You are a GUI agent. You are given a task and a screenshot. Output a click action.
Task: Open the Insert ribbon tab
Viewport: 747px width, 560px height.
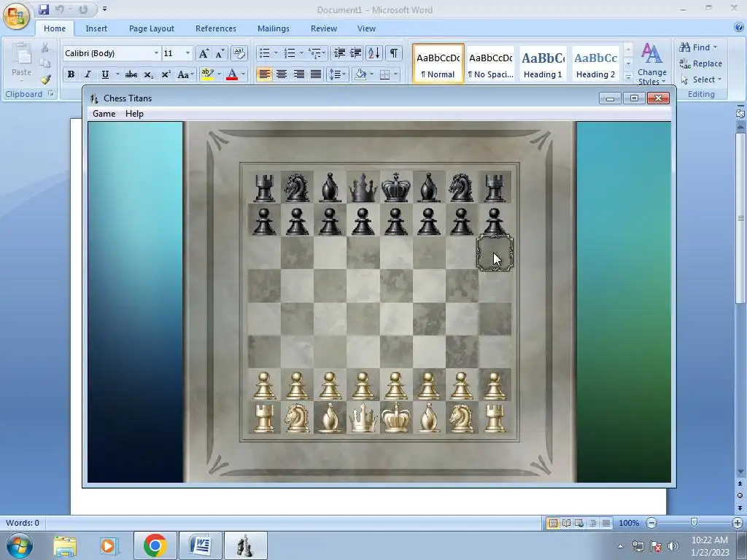pyautogui.click(x=96, y=28)
